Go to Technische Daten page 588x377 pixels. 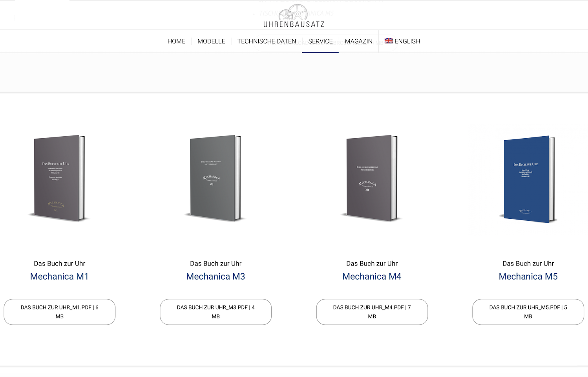coord(267,41)
